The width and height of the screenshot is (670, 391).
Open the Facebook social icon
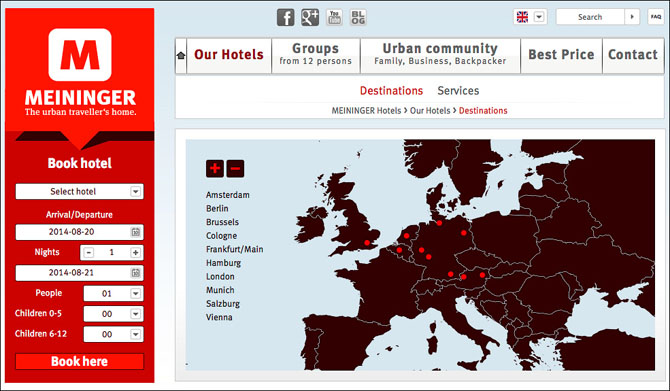pos(285,18)
